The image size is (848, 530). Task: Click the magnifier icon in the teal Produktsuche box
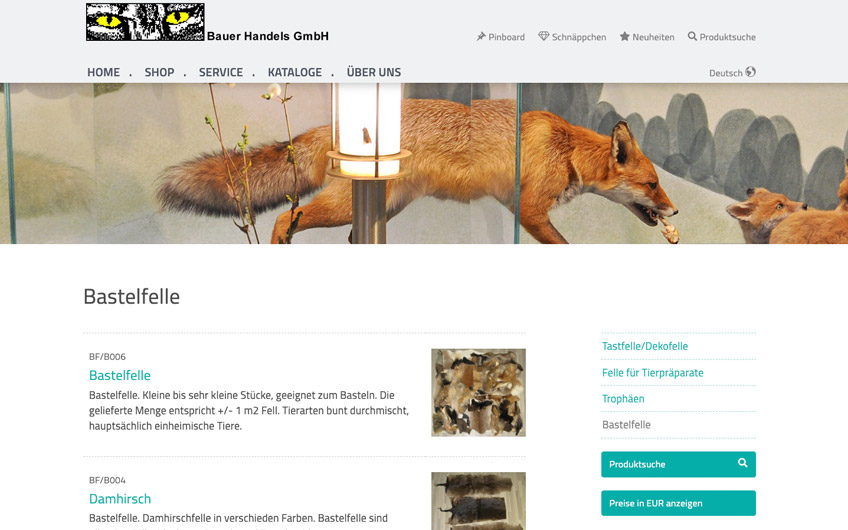click(743, 463)
